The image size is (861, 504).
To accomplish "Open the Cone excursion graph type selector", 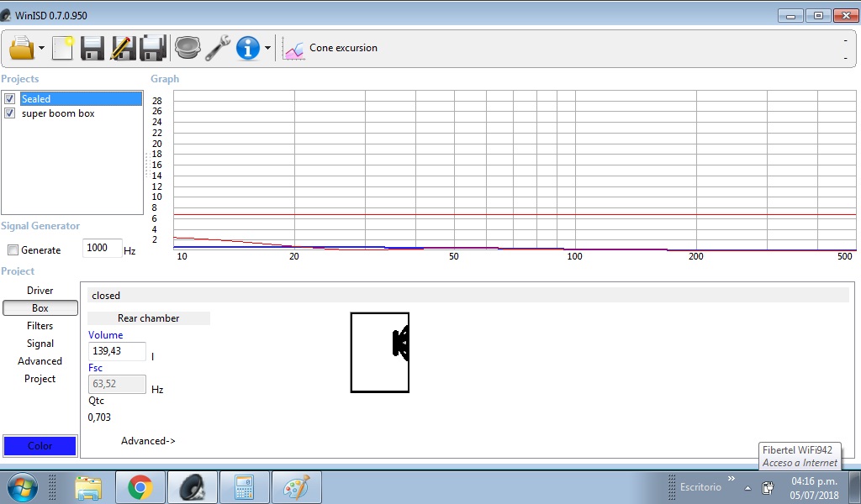I will pos(343,48).
